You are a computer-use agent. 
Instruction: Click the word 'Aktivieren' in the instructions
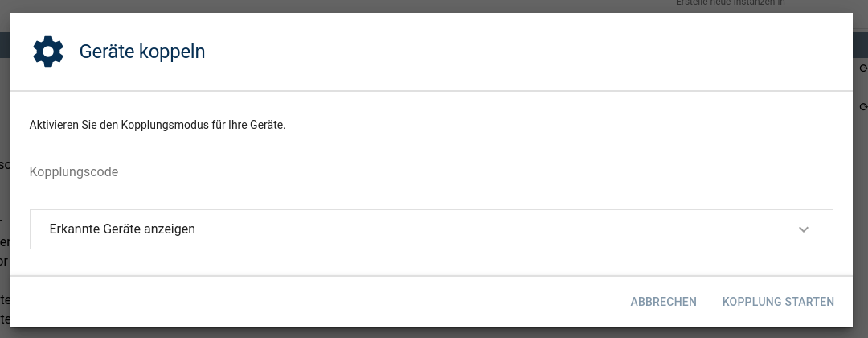click(55, 126)
